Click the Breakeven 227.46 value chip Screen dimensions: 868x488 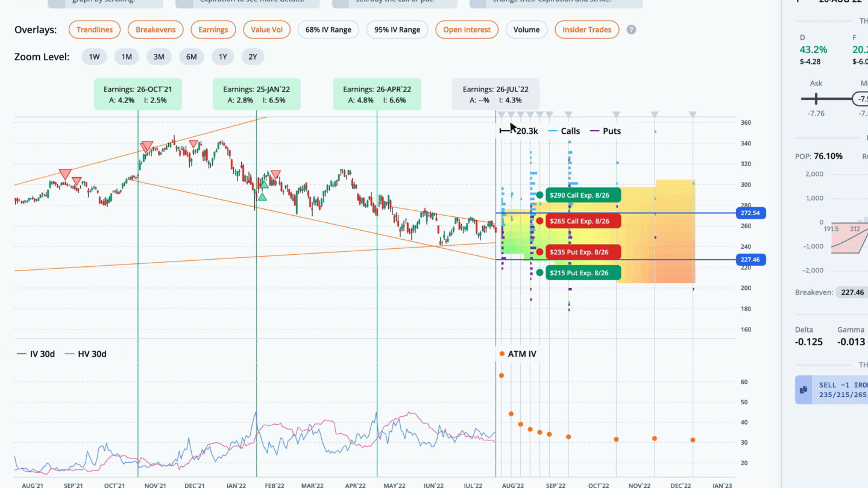pyautogui.click(x=852, y=292)
